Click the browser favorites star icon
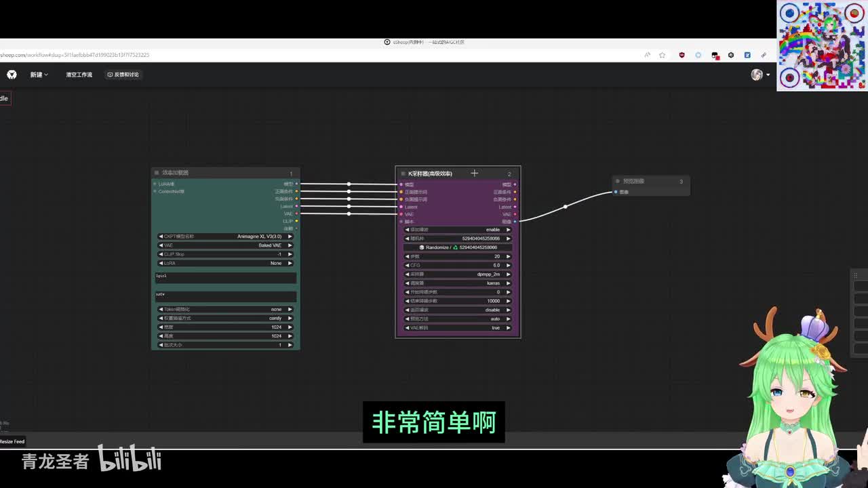Viewport: 868px width, 488px height. click(663, 55)
